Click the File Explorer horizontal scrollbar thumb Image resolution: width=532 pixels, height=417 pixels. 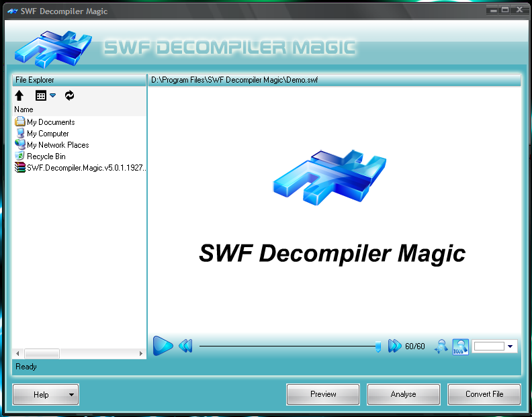click(42, 354)
